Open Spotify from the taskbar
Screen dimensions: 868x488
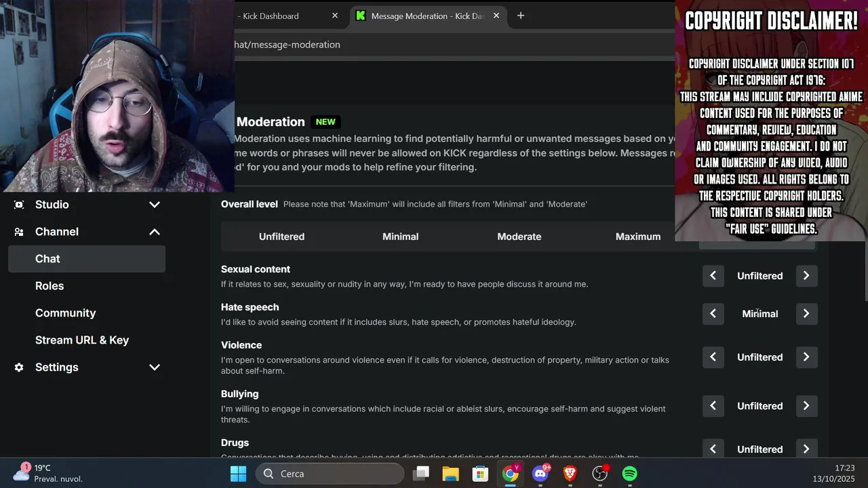click(x=630, y=474)
